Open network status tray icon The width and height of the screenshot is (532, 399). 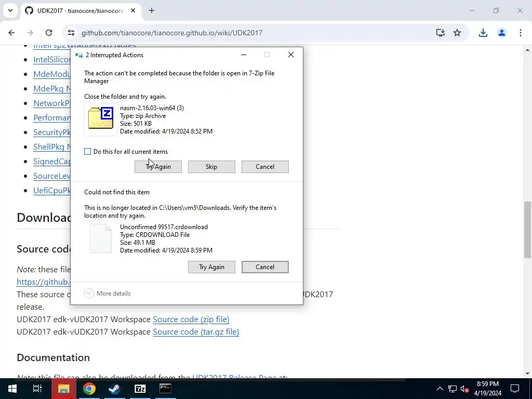pos(453,389)
